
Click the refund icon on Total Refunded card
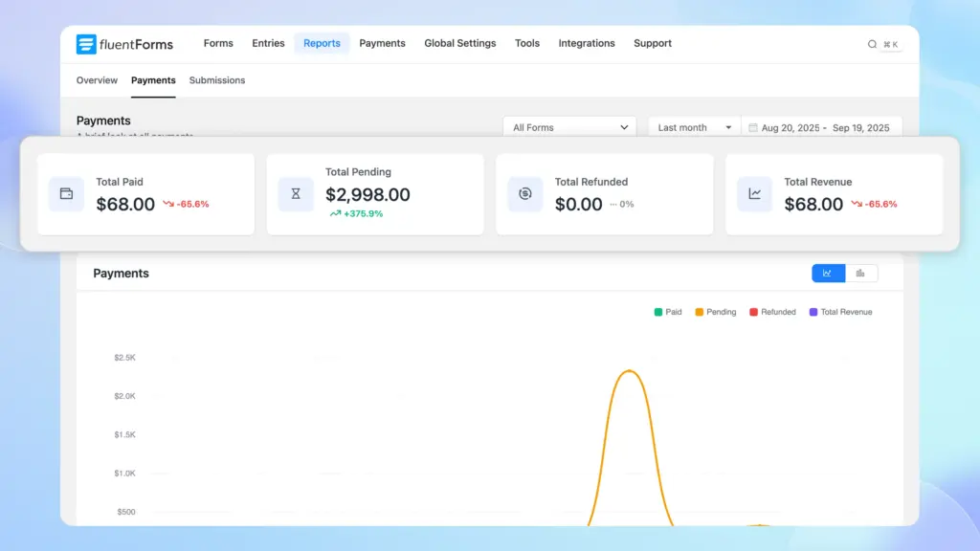[x=525, y=193]
